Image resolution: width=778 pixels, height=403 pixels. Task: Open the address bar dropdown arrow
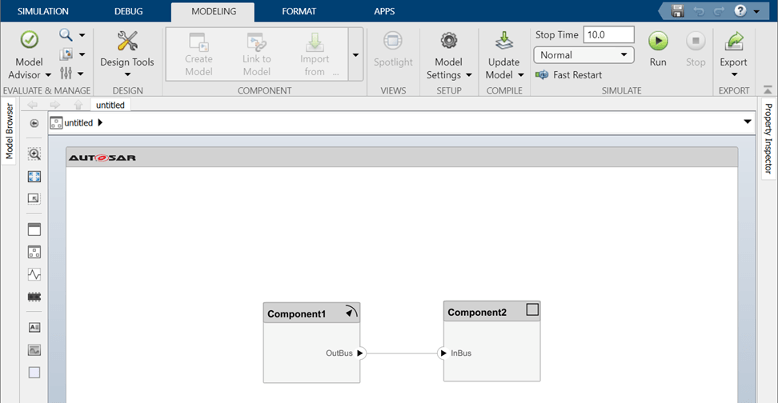point(748,122)
